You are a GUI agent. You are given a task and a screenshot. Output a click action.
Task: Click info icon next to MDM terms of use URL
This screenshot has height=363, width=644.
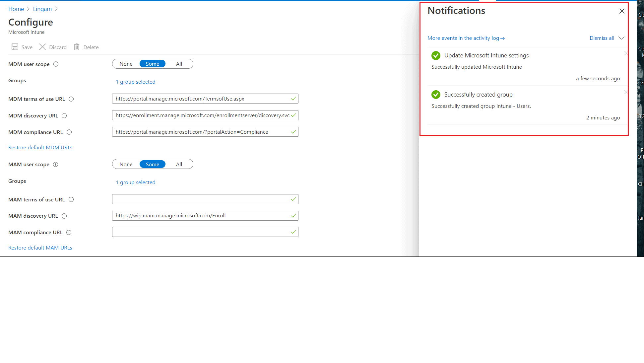(71, 99)
